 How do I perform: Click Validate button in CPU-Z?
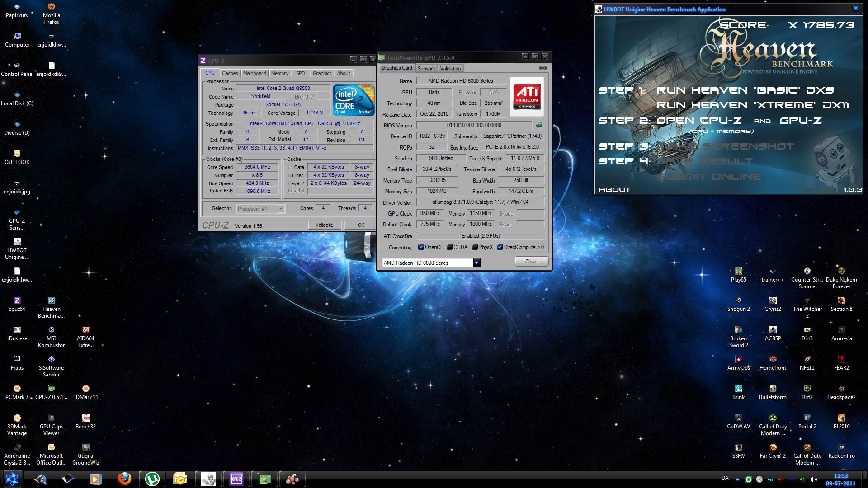pos(324,225)
